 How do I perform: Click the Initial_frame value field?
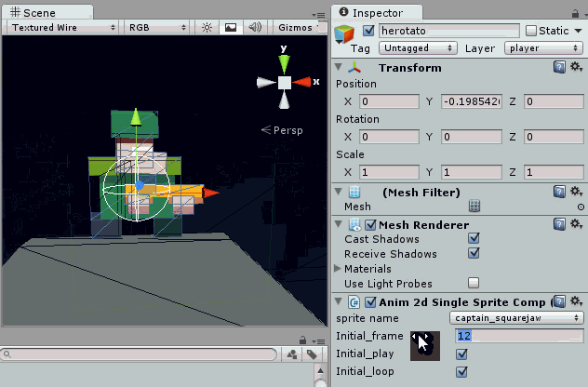coord(519,336)
